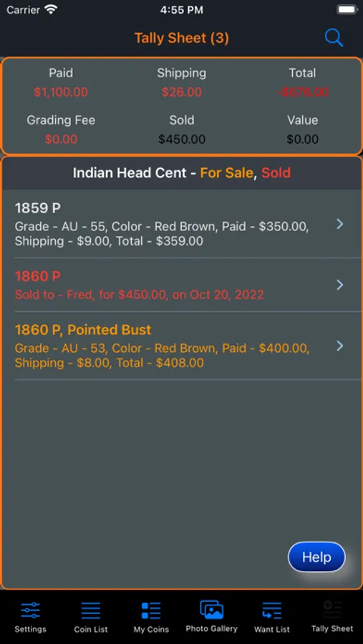
Task: Open Settings sliders icon in tab bar
Action: click(x=30, y=610)
